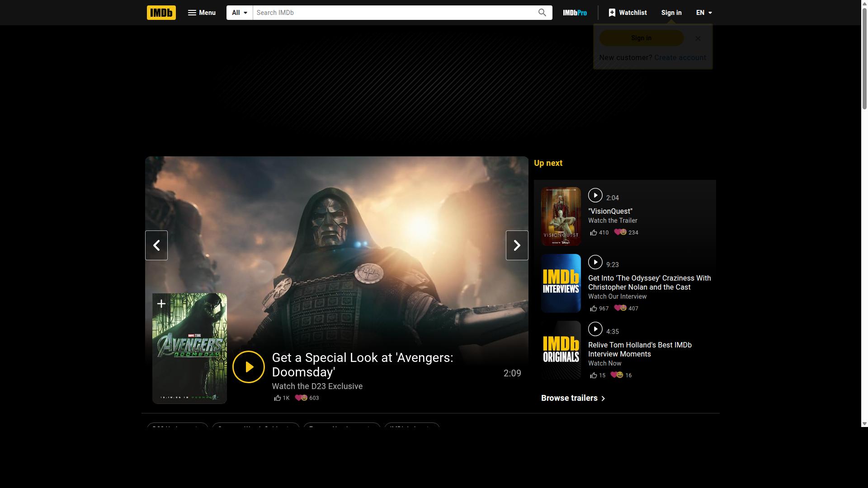This screenshot has width=868, height=488.
Task: Add Avengers: Doomsday poster to watchlist
Action: pos(161,304)
